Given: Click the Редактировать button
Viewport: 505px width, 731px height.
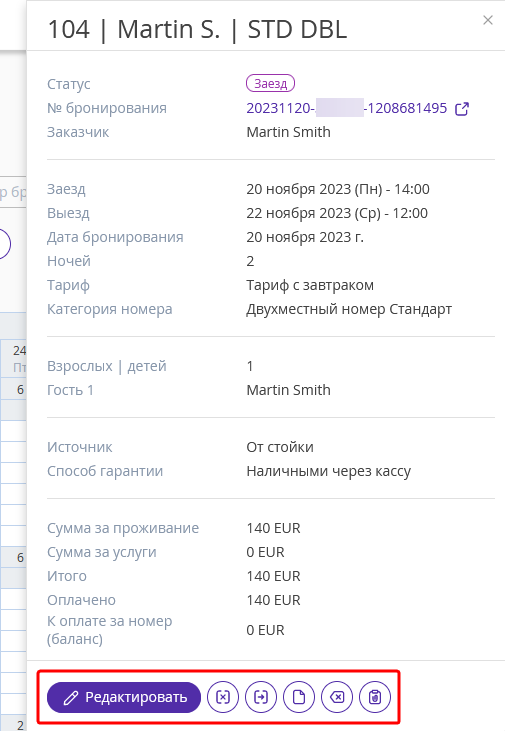Looking at the screenshot, I should click(x=124, y=697).
